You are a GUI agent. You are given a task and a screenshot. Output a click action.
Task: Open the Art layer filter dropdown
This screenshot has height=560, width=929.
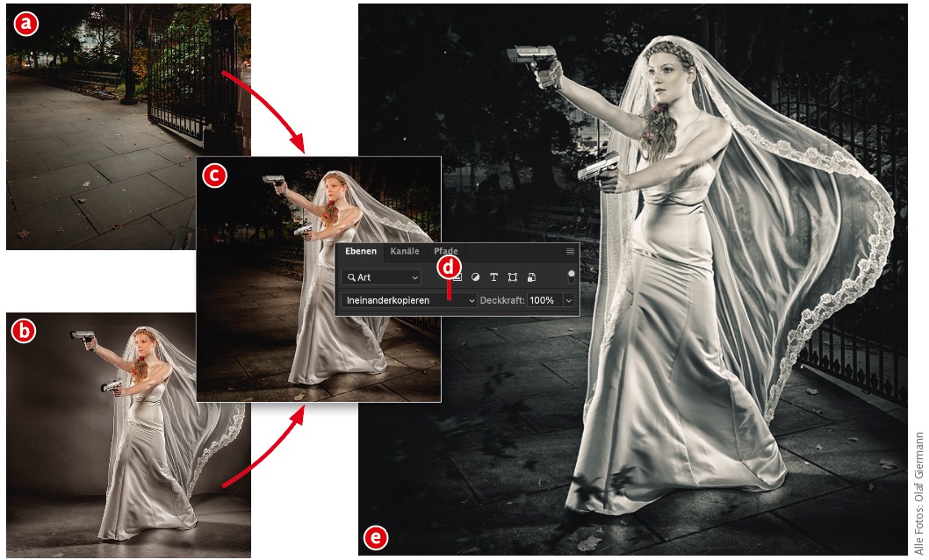[x=382, y=277]
